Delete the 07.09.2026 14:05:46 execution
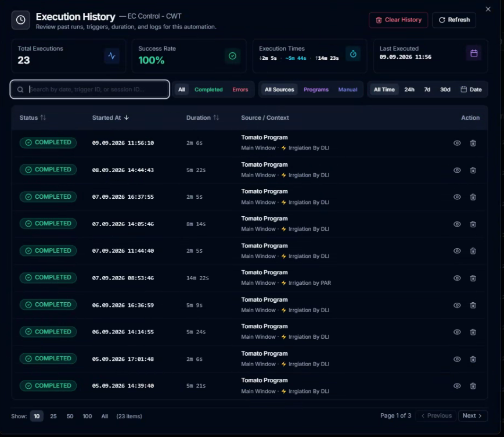The image size is (504, 437). (473, 224)
